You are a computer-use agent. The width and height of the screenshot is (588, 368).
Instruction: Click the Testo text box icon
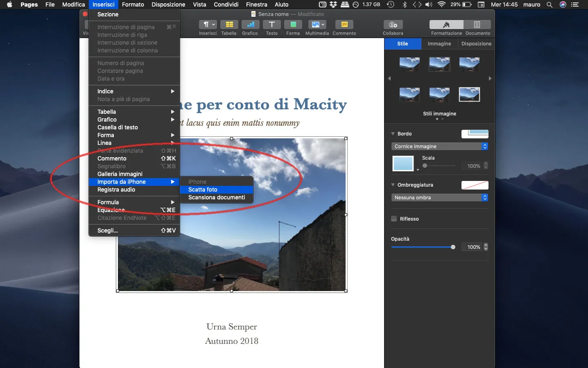[272, 25]
